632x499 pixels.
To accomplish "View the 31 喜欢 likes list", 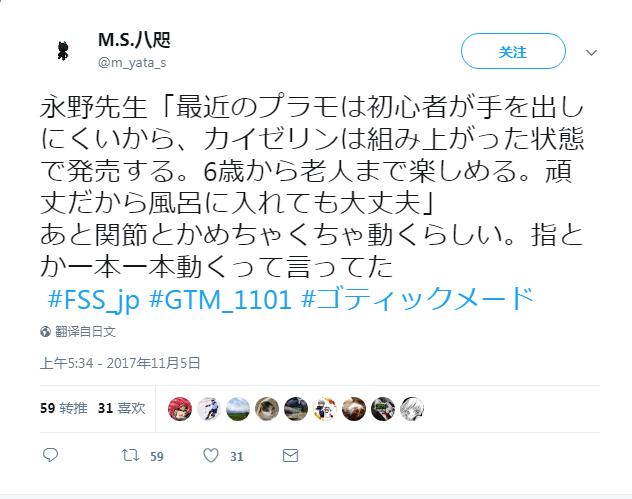I will 121,408.
